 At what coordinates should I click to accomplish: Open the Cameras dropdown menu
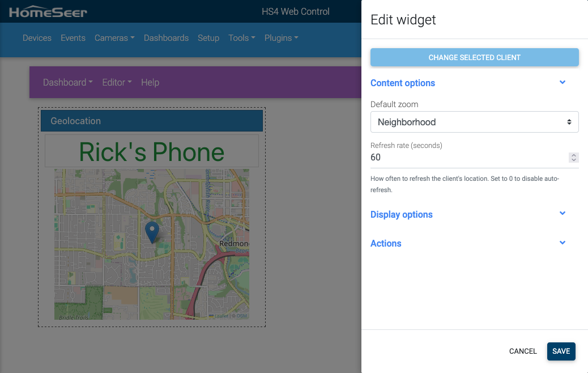coord(114,38)
